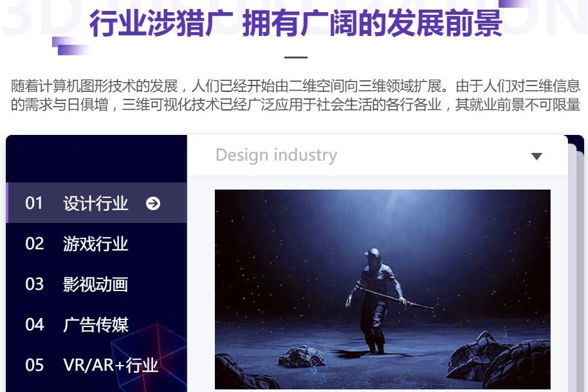Click the downward triangle in Design industry header
The image size is (588, 392).
(537, 156)
